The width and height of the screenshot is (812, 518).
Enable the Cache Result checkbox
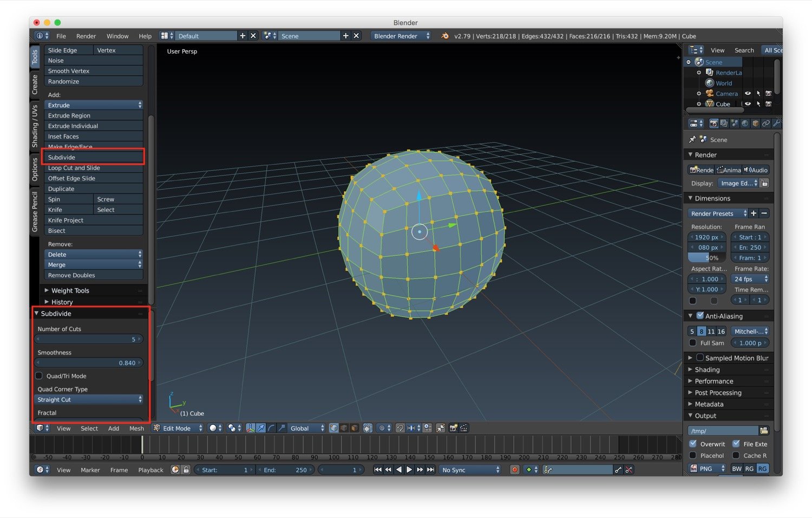click(736, 455)
